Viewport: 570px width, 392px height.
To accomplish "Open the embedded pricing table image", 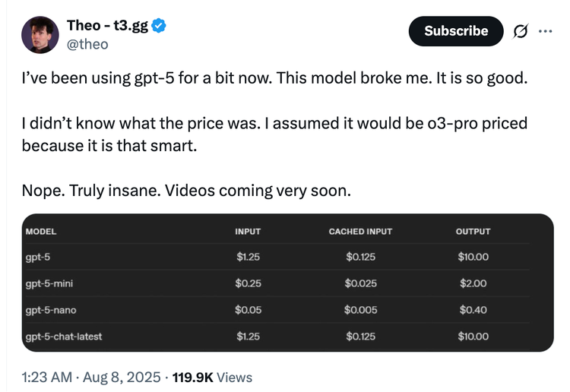I will pyautogui.click(x=287, y=283).
